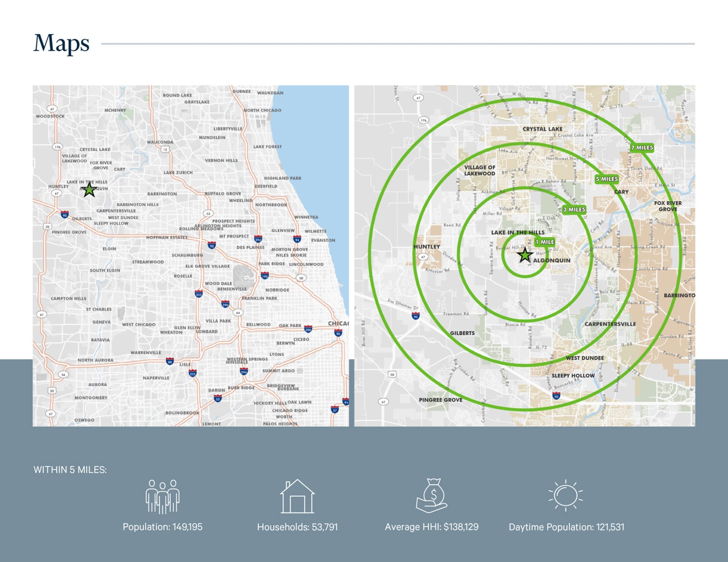Click the green star on the regional Chicago map
728x562 pixels.
tap(89, 190)
